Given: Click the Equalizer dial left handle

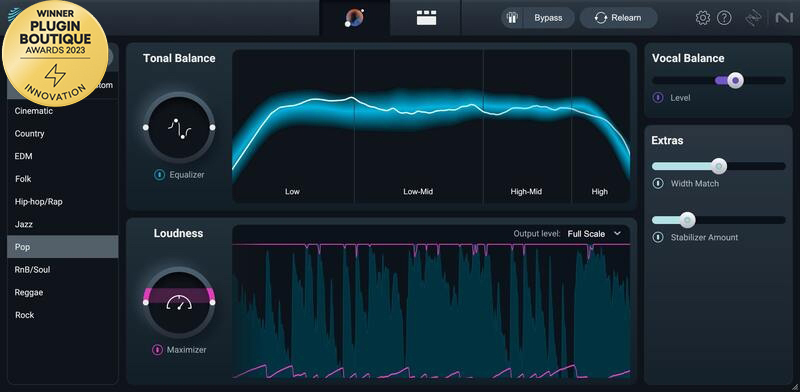Looking at the screenshot, I should tap(145, 127).
